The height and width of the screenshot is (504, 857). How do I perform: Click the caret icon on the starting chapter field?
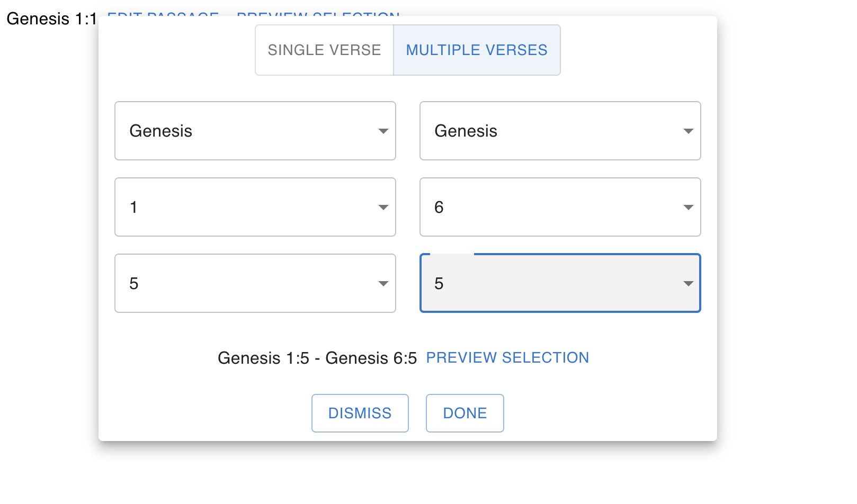(383, 208)
